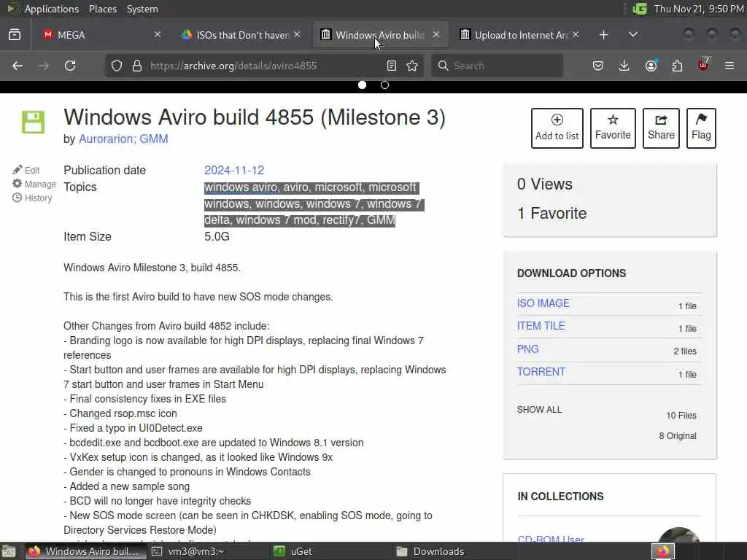
Task: Open the Aurorarion; GMM author link
Action: [123, 139]
